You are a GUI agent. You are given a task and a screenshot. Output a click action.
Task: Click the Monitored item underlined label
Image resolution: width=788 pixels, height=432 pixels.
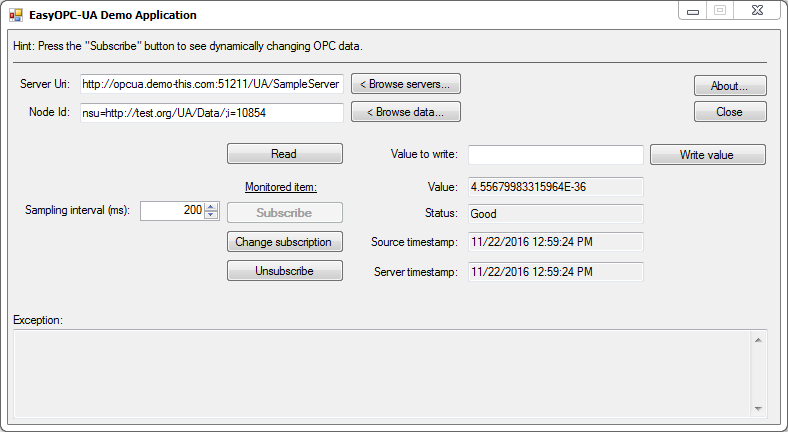[281, 186]
